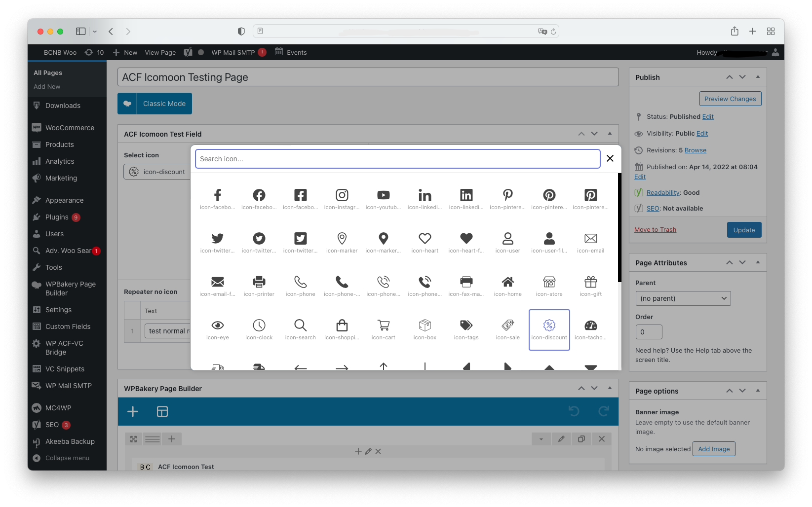Click New in the admin bar
Image resolution: width=812 pixels, height=507 pixels.
click(x=125, y=52)
